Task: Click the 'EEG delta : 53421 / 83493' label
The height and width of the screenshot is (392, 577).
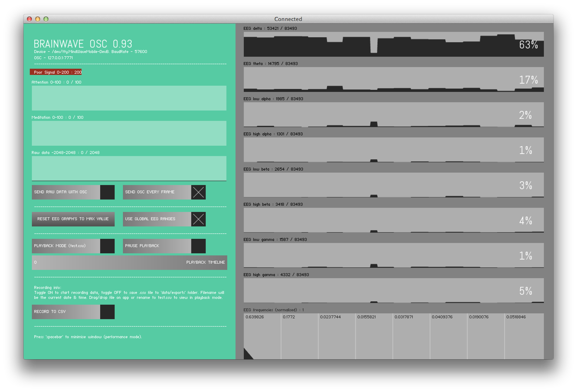Action: click(x=270, y=28)
